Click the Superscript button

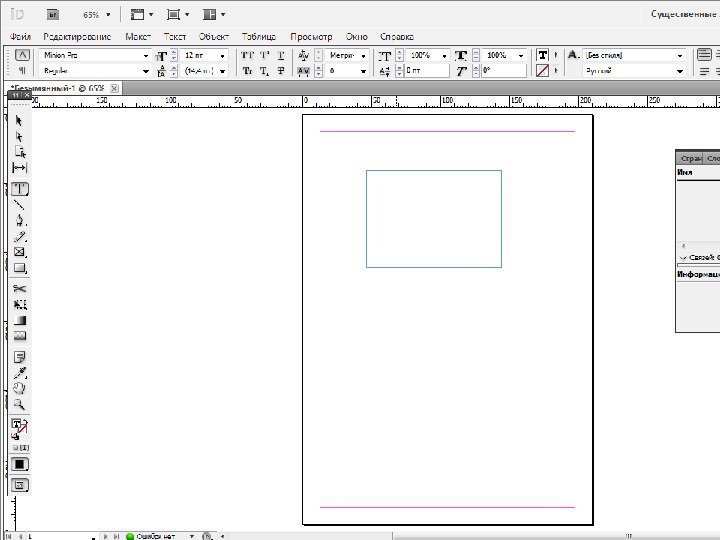coord(264,55)
